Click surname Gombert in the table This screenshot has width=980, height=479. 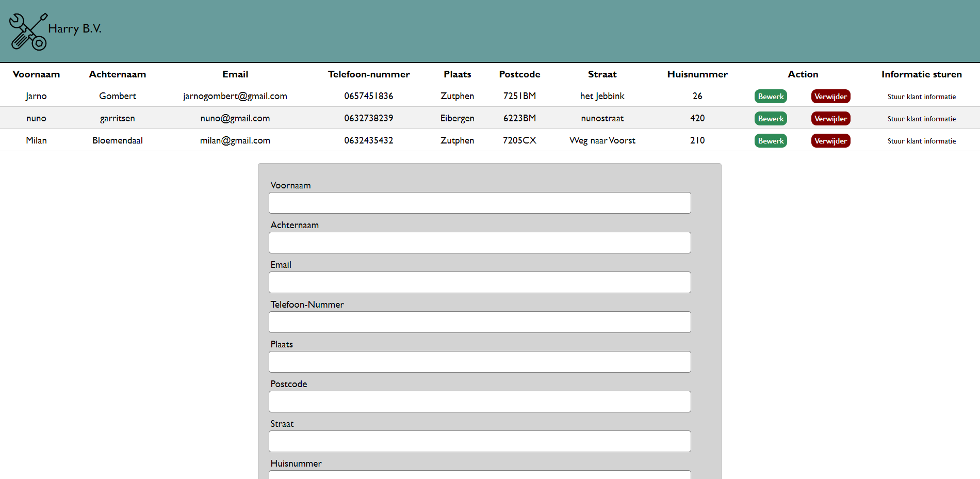[118, 96]
